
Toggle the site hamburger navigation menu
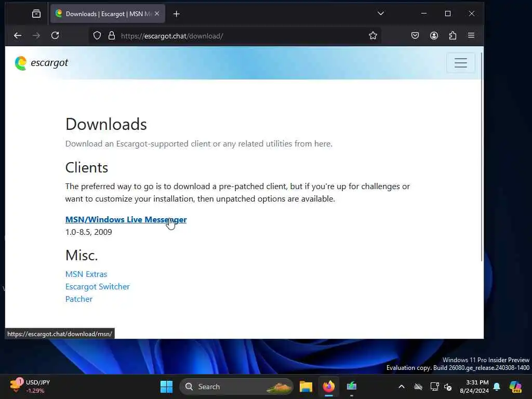(461, 63)
